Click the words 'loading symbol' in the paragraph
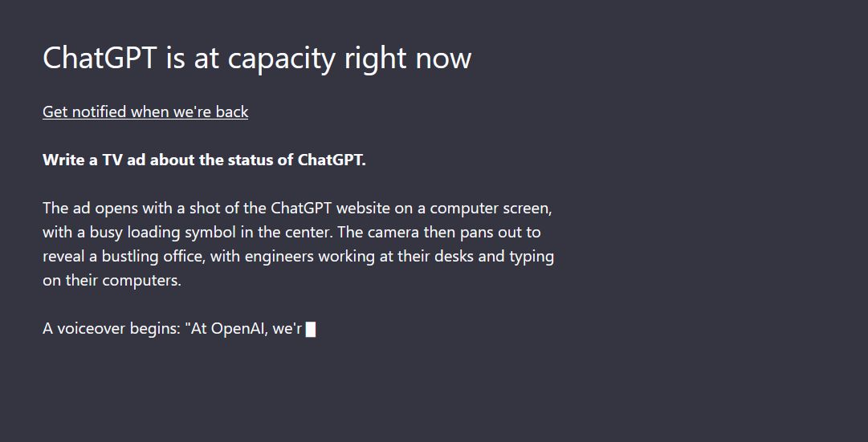 point(181,233)
